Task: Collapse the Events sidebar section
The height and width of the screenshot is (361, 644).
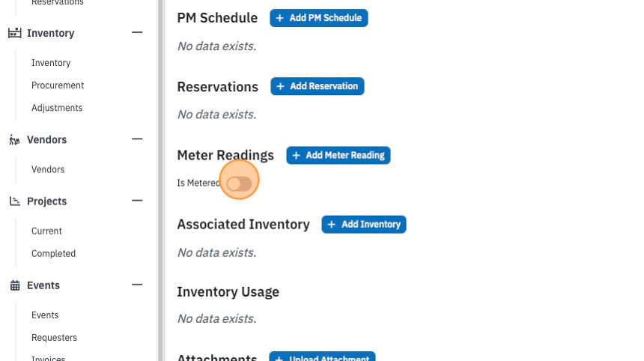Action: click(137, 285)
